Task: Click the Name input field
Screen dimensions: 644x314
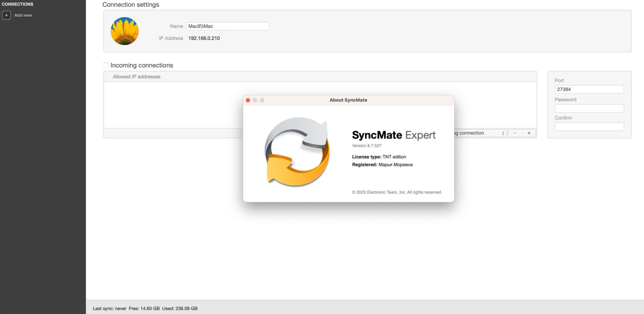Action: tap(228, 26)
